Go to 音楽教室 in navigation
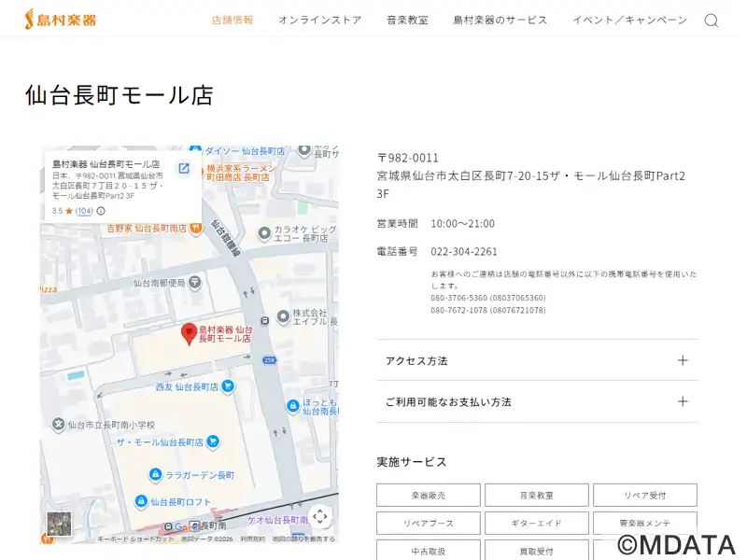The height and width of the screenshot is (560, 747). [407, 20]
